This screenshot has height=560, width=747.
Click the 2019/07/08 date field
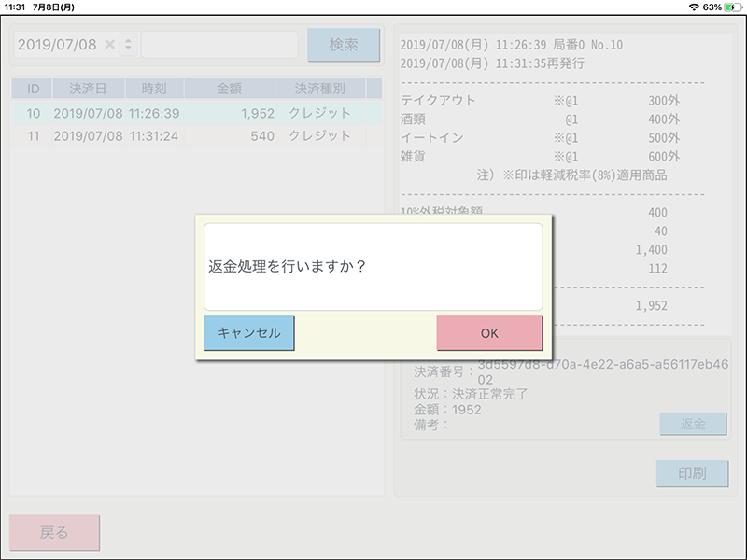[x=58, y=45]
